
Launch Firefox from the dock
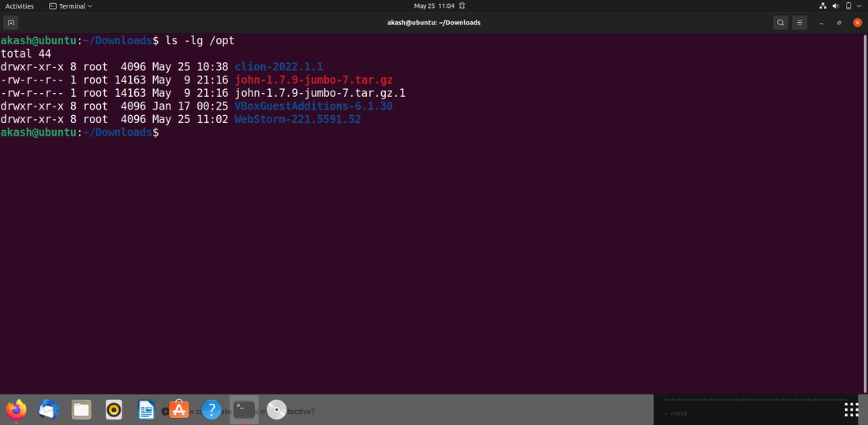tap(17, 410)
